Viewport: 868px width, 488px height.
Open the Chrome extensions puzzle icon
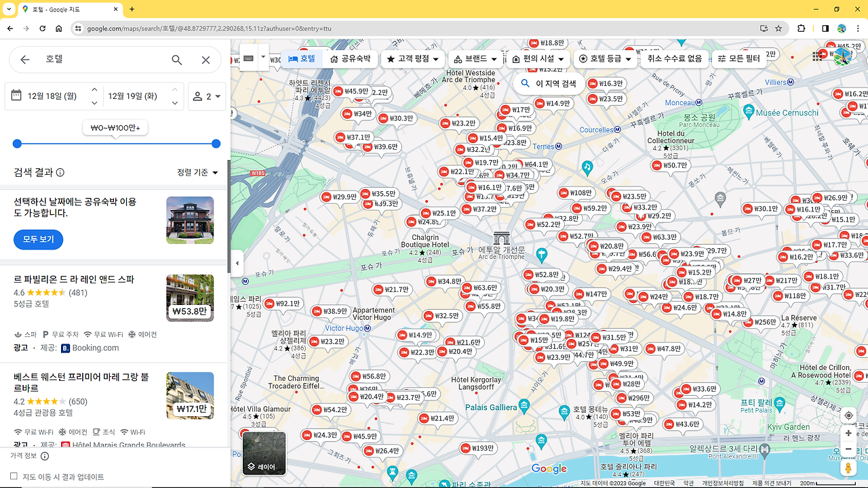pos(802,28)
